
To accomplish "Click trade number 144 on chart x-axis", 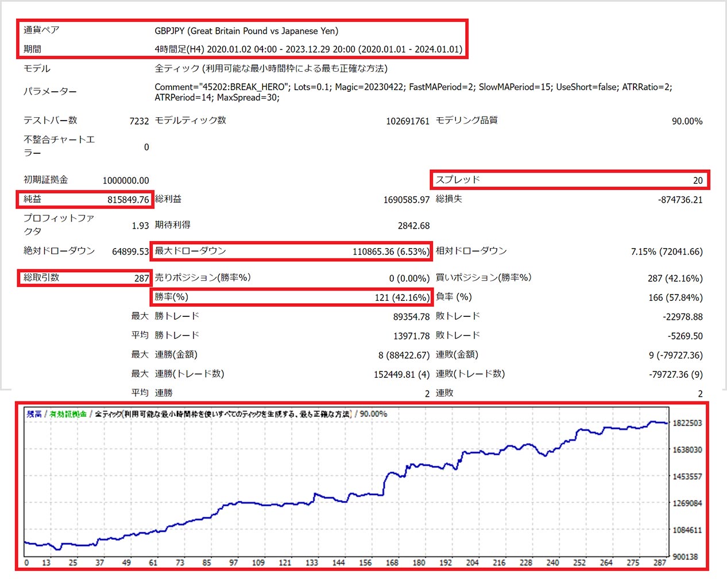I will point(339,563).
